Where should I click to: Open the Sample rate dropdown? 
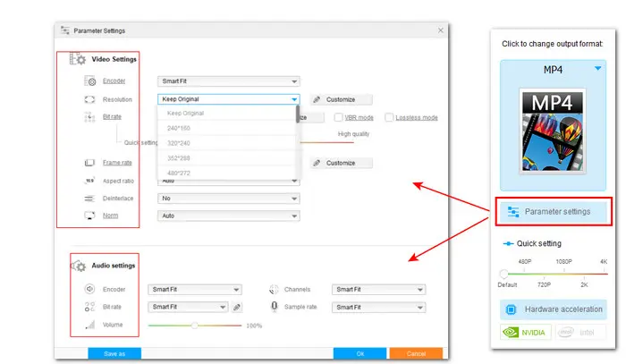pyautogui.click(x=378, y=308)
